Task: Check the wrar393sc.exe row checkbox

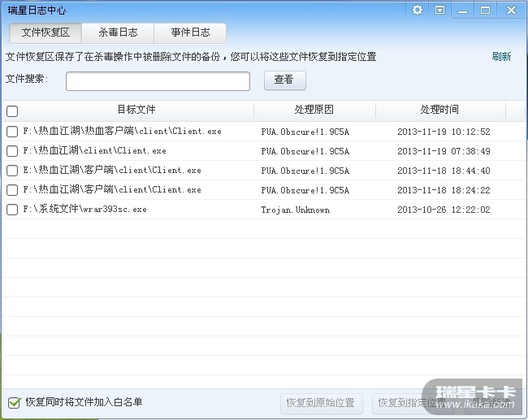Action: coord(12,210)
